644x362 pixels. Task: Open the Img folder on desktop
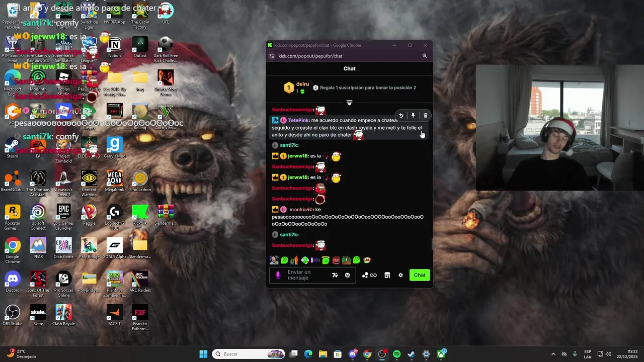tap(140, 80)
